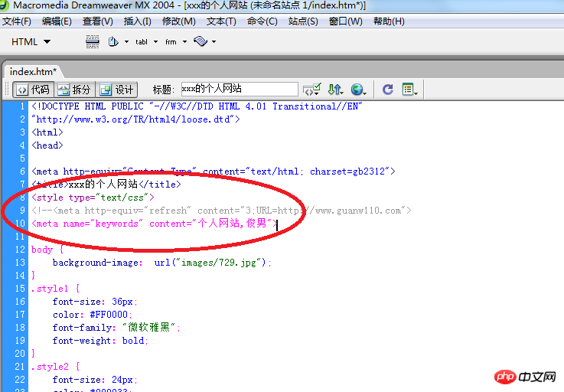Viewport: 564px width, 392px height.
Task: Click line number 10 in gutter
Action: [x=20, y=223]
